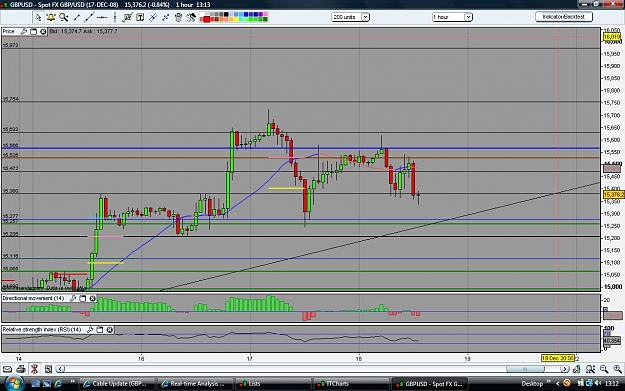Click the magnifier with figures icon
This screenshot has height=391, width=625.
(590, 369)
